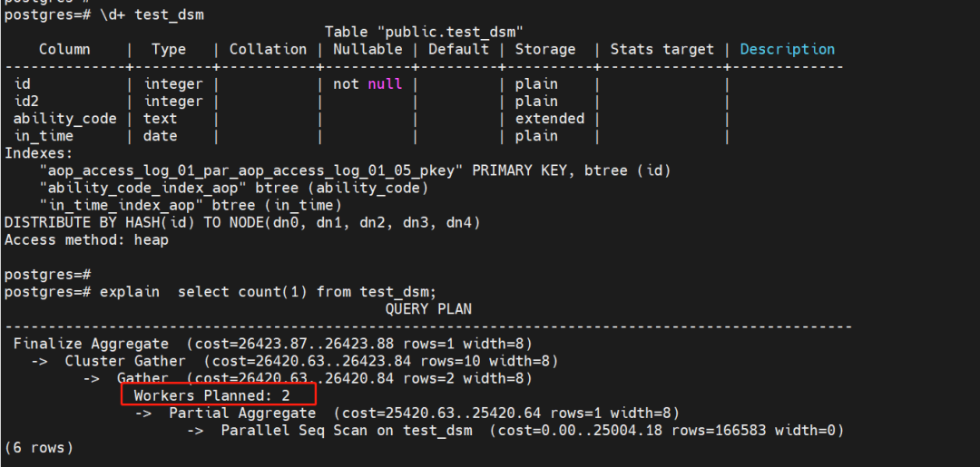The width and height of the screenshot is (980, 467).
Task: Click the Storage column header
Action: (544, 50)
